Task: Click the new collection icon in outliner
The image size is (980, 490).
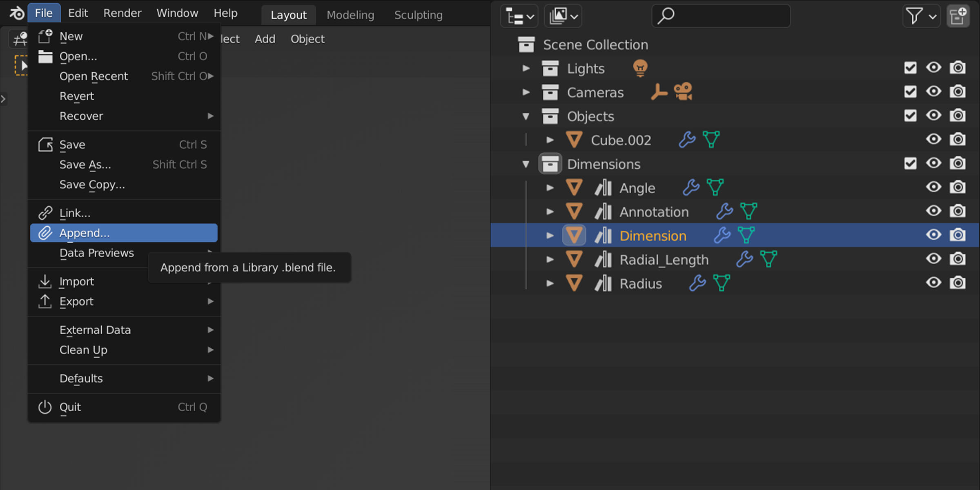Action: (958, 16)
